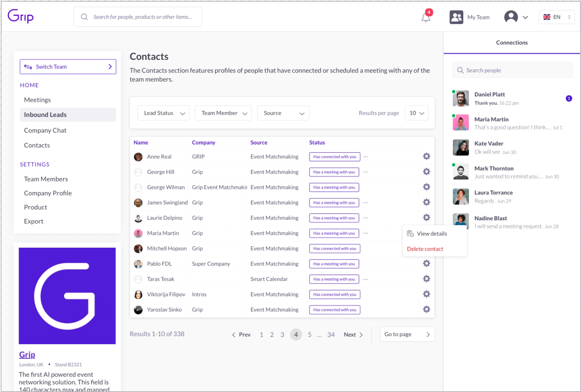Open the notifications bell

pyautogui.click(x=426, y=17)
